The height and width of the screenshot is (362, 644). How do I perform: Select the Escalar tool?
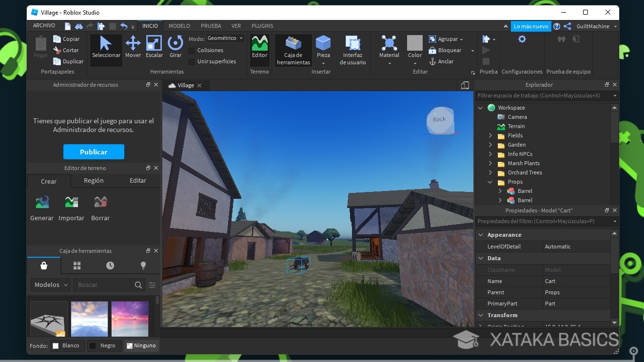(154, 48)
